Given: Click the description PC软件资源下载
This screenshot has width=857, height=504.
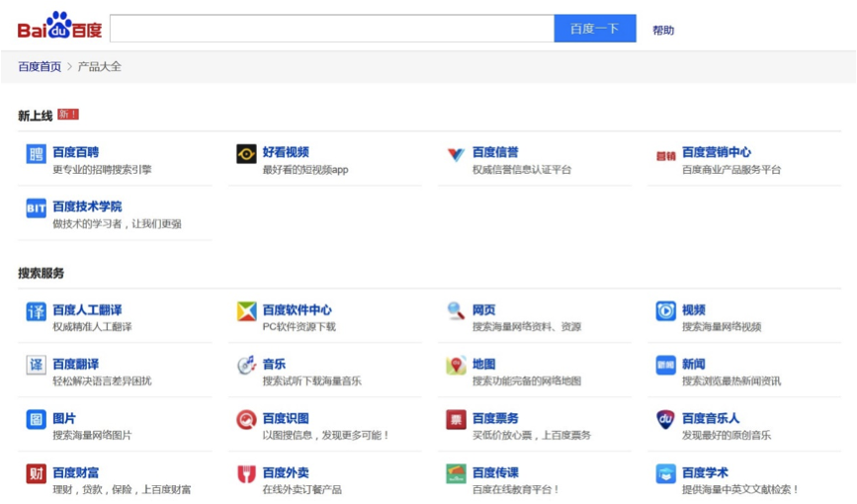Looking at the screenshot, I should pos(299,326).
